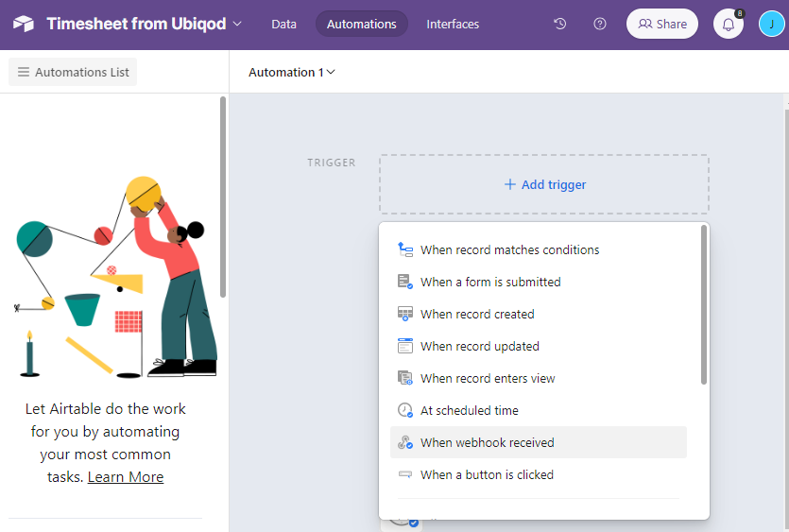Choose When a button is clicked
Image resolution: width=789 pixels, height=532 pixels.
pos(539,474)
